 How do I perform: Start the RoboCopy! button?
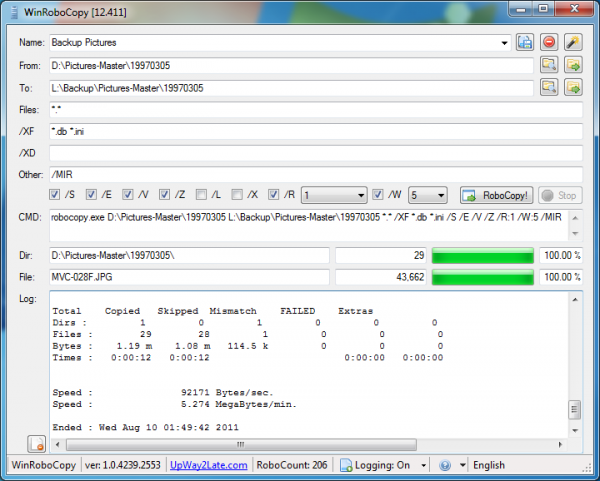tap(496, 196)
